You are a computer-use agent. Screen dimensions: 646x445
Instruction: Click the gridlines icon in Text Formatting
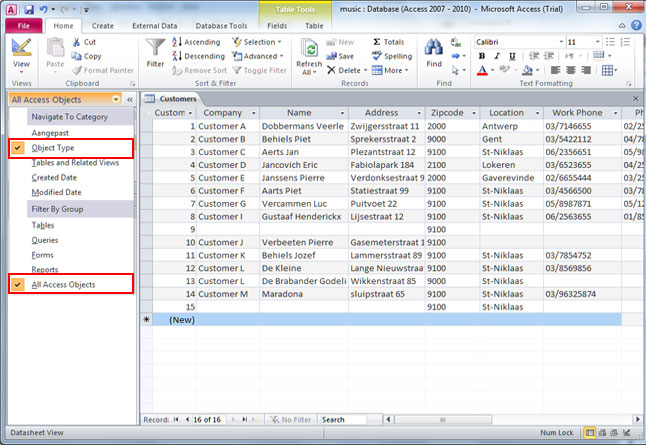click(x=607, y=70)
